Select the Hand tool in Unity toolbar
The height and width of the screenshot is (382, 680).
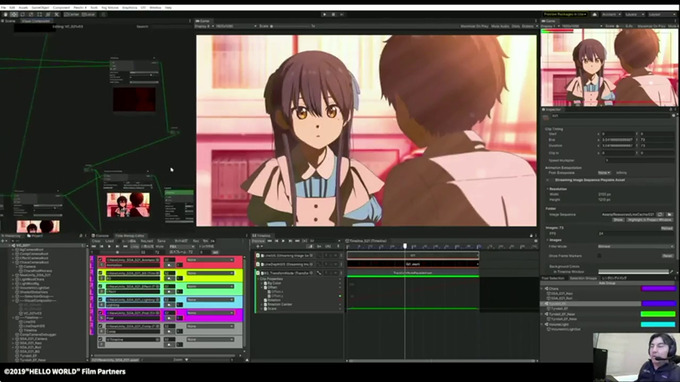click(5, 14)
